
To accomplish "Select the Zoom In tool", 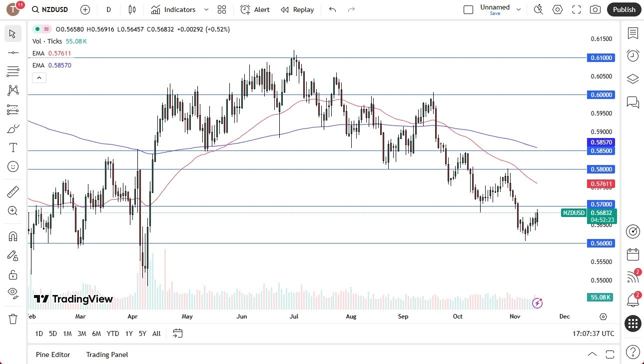I will click(12, 210).
